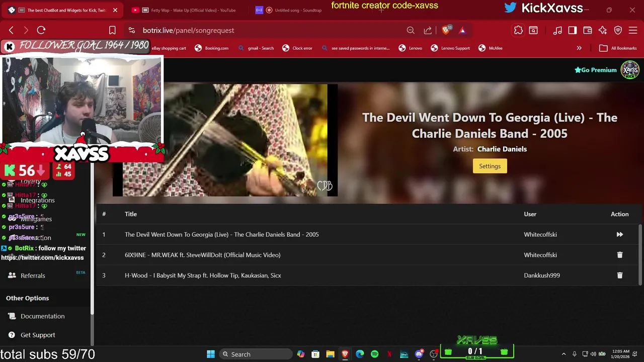This screenshot has height=362, width=644.
Task: Skip the current song with fast-forward icon
Action: [619, 234]
